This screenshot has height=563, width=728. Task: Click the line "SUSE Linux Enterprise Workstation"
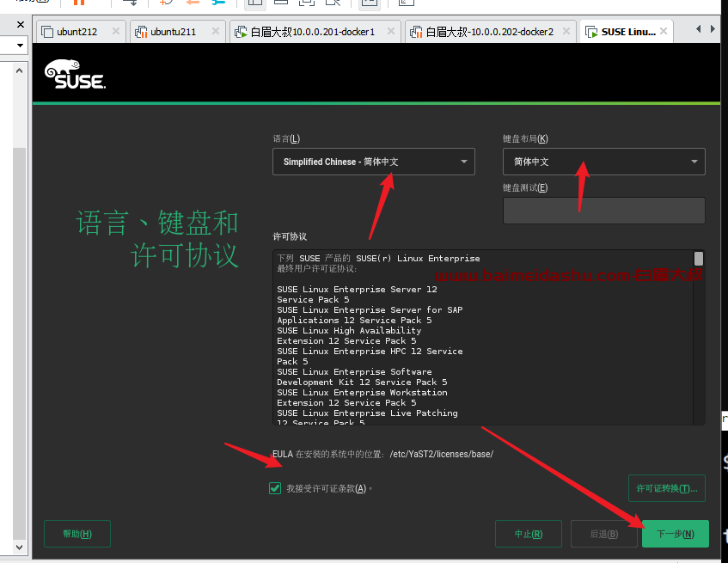pos(362,392)
